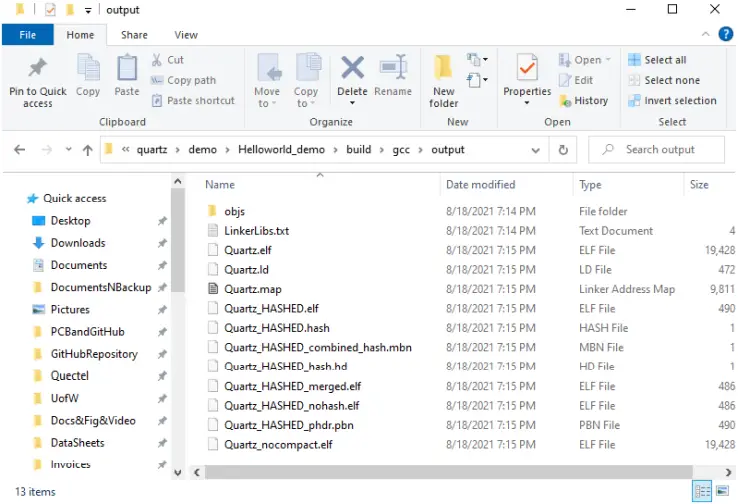
Task: Select the objs folder
Action: [x=234, y=211]
